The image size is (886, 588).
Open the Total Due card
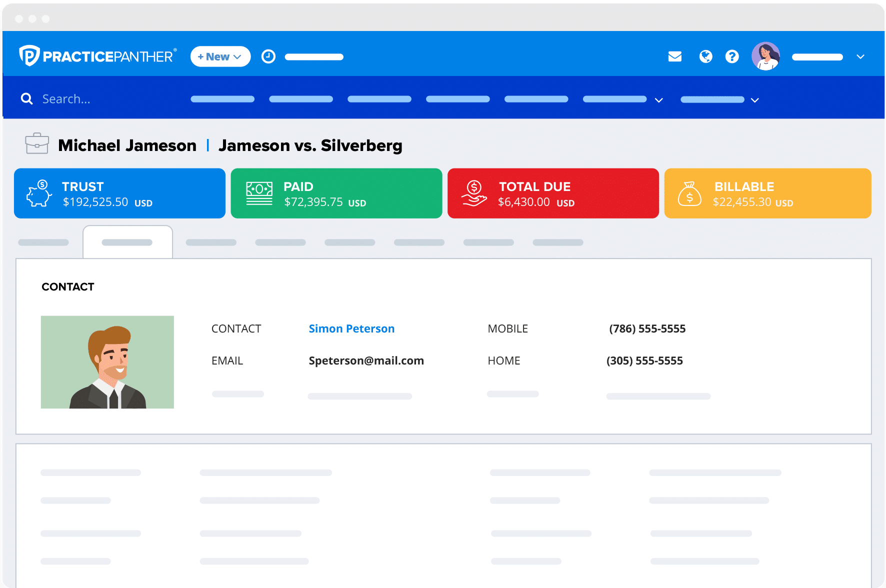(552, 193)
